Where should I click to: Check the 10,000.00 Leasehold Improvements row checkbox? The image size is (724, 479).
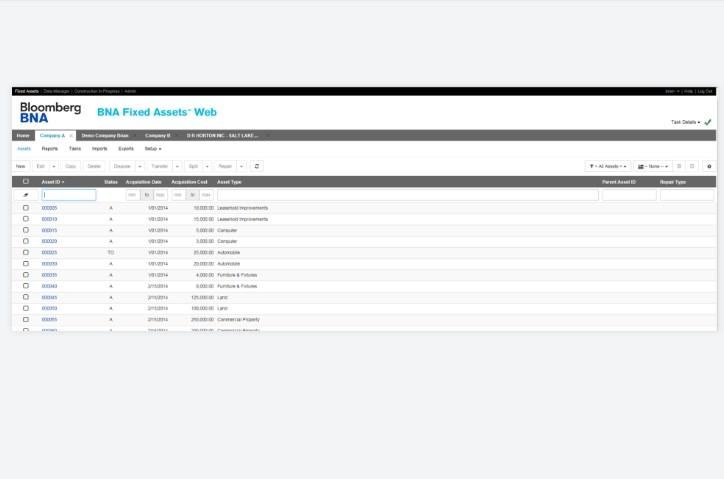click(x=26, y=208)
